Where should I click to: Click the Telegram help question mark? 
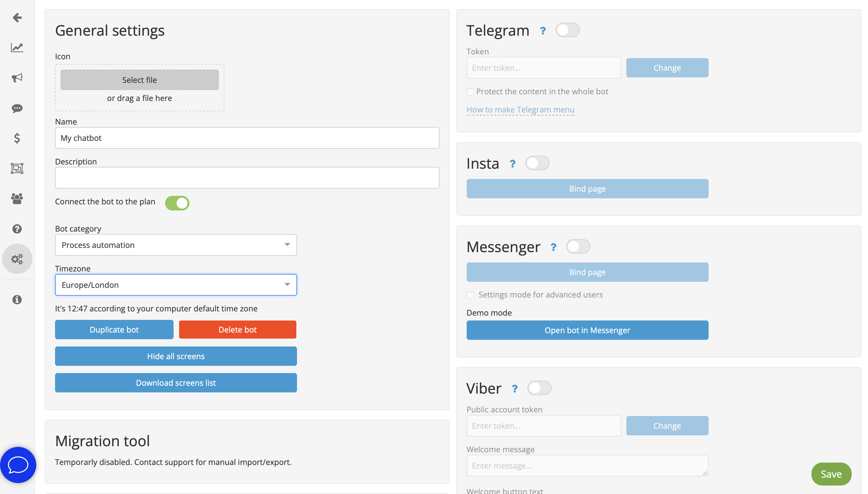coord(543,31)
